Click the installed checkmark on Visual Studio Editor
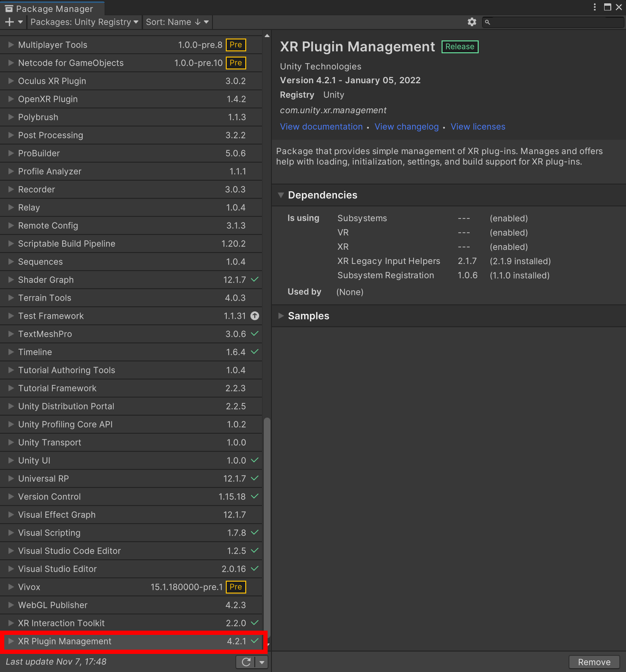The height and width of the screenshot is (672, 626). (x=255, y=568)
